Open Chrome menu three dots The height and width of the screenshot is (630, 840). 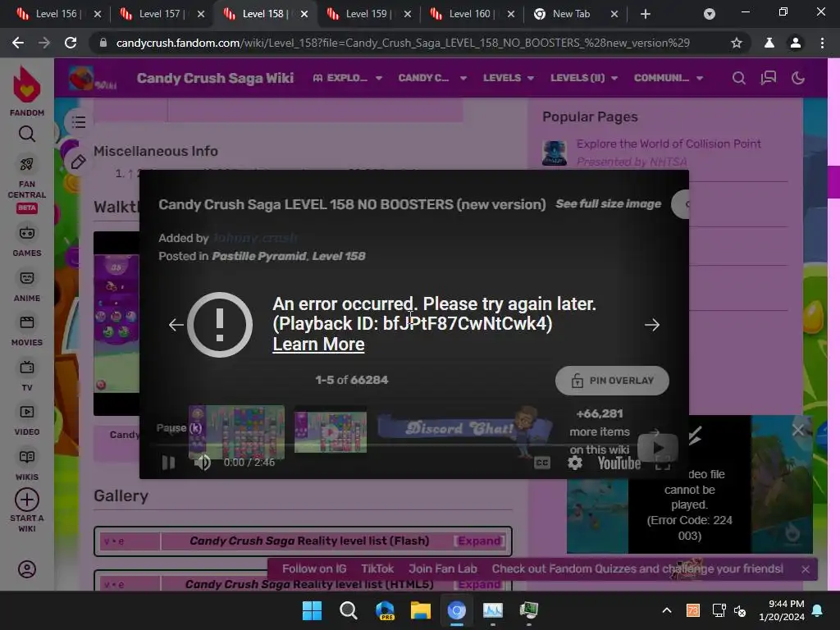click(822, 43)
